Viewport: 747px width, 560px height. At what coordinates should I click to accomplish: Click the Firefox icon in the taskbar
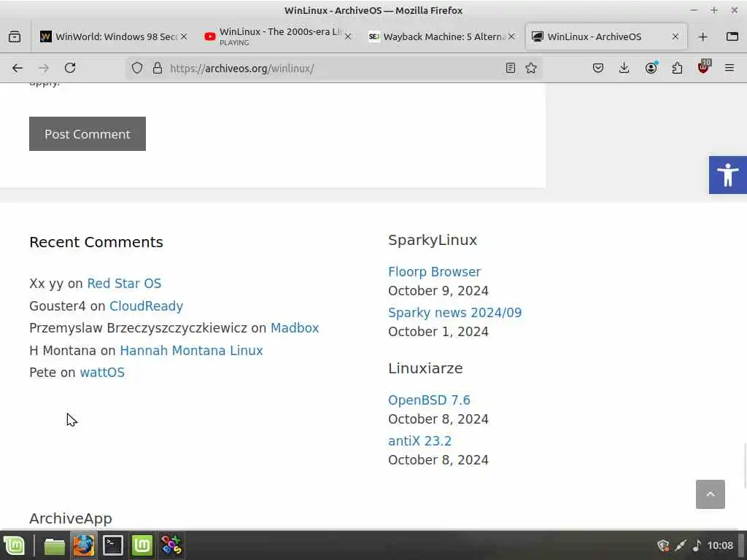pyautogui.click(x=83, y=545)
